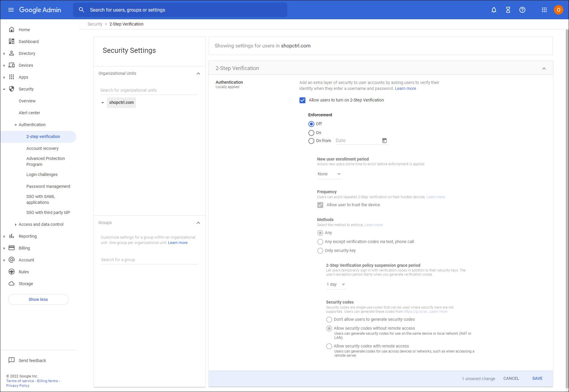Viewport: 569px width, 392px height.
Task: Click the SAVE button
Action: point(537,378)
